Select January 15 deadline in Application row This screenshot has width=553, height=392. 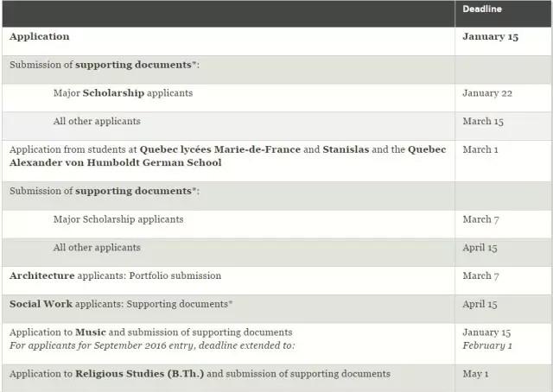click(x=490, y=37)
